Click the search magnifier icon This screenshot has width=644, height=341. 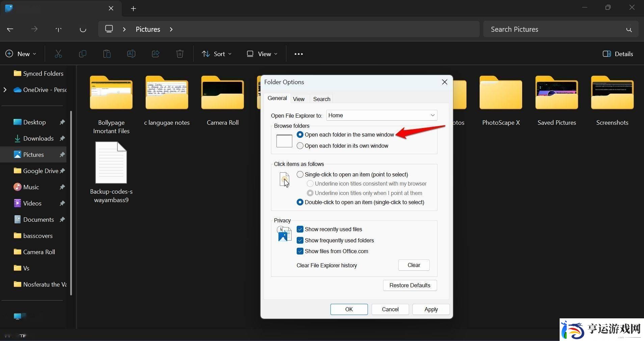[629, 29]
